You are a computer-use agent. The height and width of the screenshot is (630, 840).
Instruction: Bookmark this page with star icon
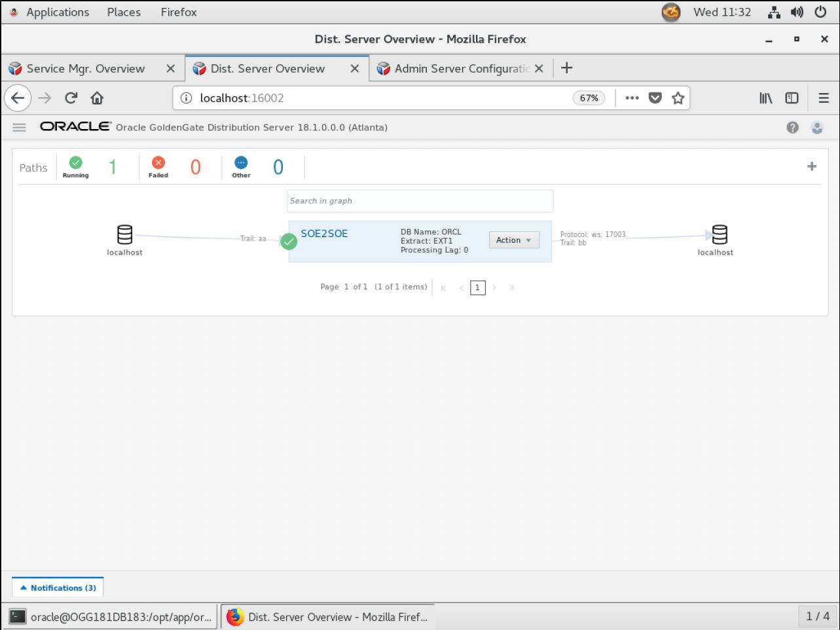(x=678, y=98)
